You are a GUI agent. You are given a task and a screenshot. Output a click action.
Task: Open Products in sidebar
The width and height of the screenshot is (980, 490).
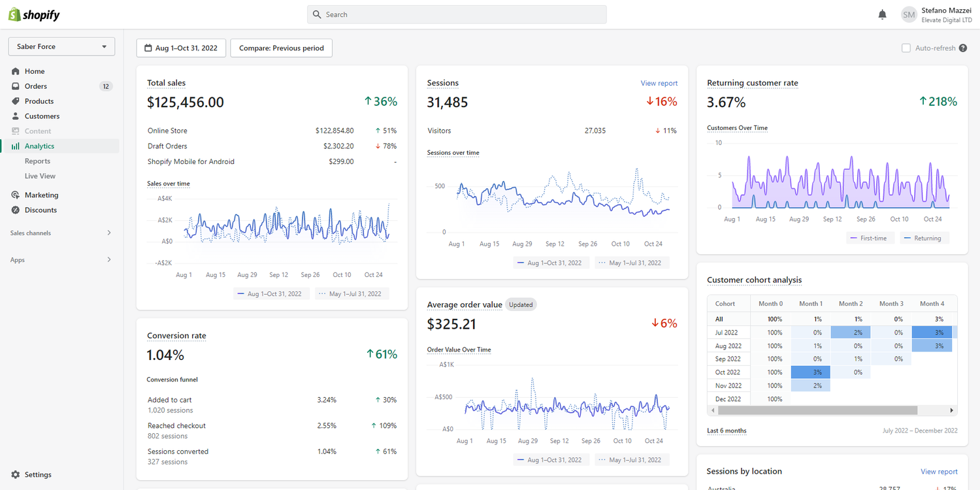pyautogui.click(x=39, y=101)
